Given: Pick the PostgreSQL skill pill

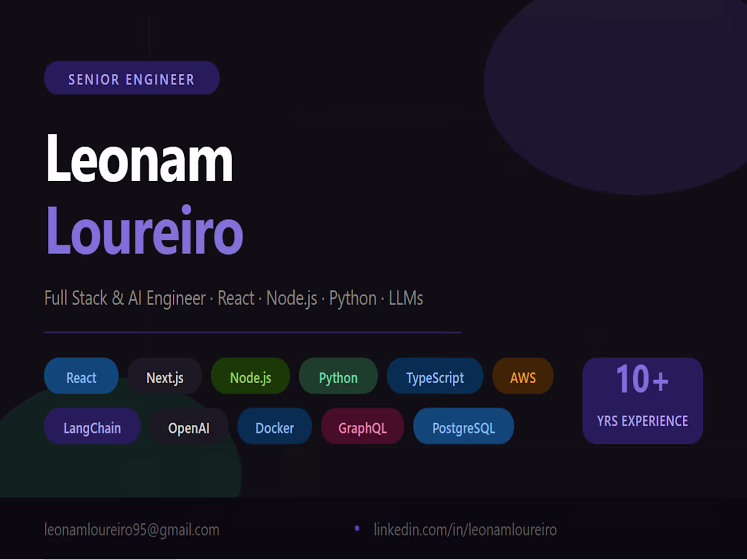Looking at the screenshot, I should pyautogui.click(x=464, y=427).
